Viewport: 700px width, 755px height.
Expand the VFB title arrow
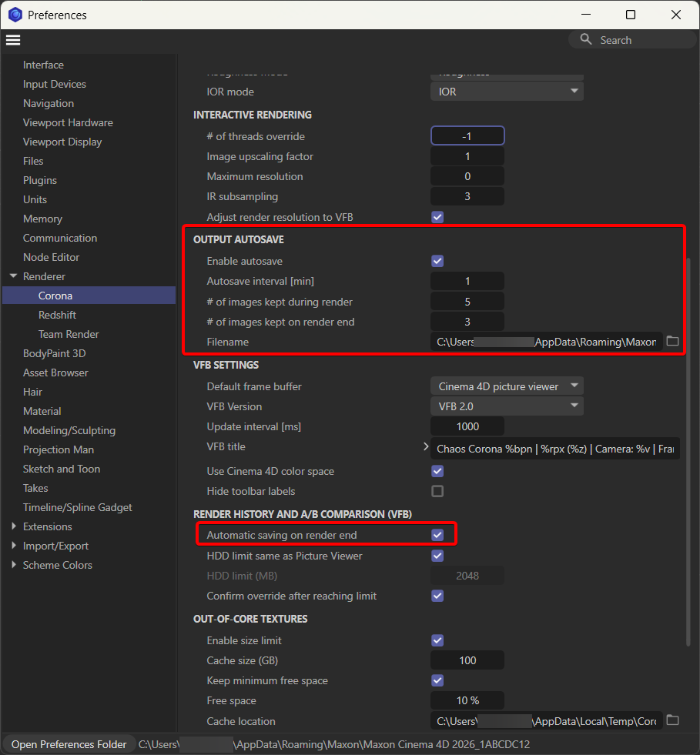425,446
